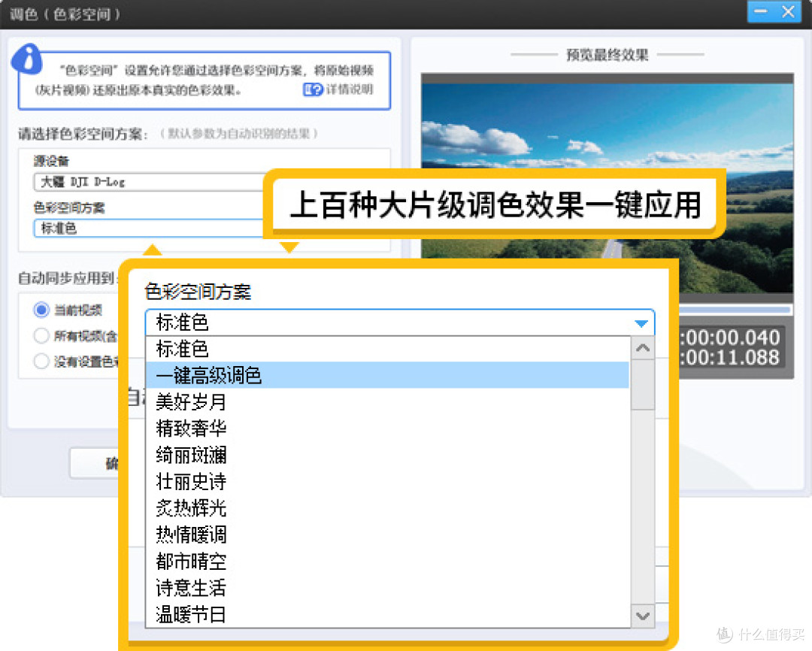Choose 一键高级调色 in the list
This screenshot has width=812, height=651.
pyautogui.click(x=388, y=375)
